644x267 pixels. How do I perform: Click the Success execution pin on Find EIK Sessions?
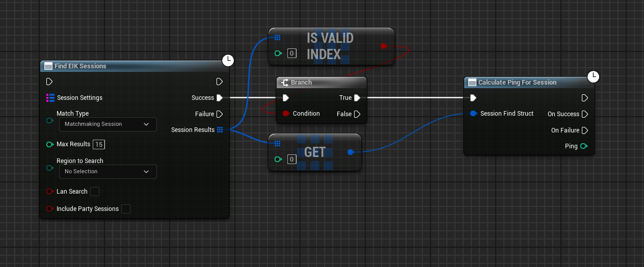(220, 98)
